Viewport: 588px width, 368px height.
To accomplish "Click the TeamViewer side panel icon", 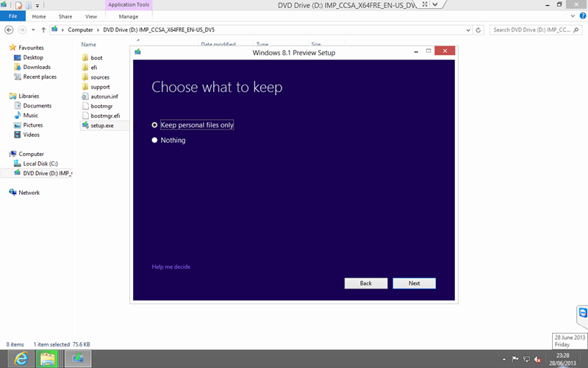I will click(583, 313).
